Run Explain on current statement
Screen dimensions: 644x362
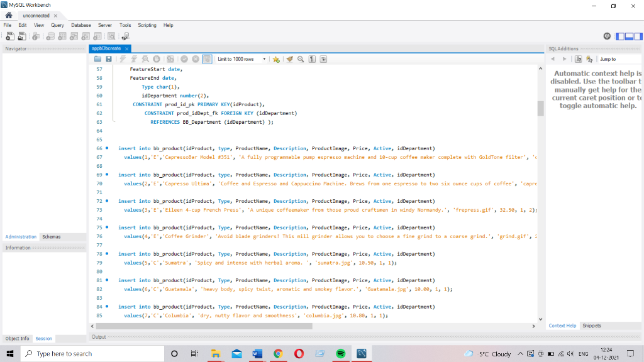click(145, 59)
